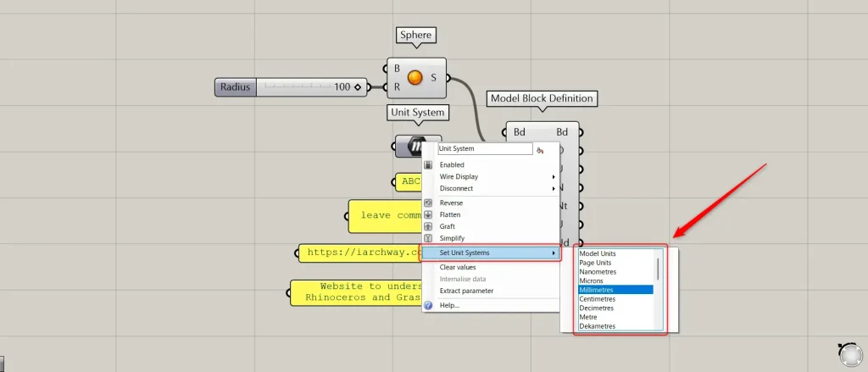The width and height of the screenshot is (868, 372).
Task: Click the Sphere component R input
Action: pos(397,87)
